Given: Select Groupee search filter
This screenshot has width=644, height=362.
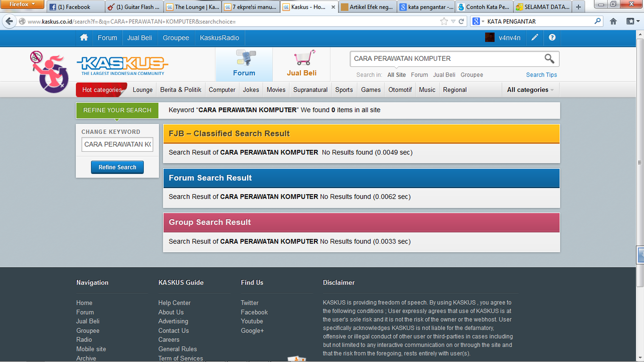Looking at the screenshot, I should (x=472, y=75).
